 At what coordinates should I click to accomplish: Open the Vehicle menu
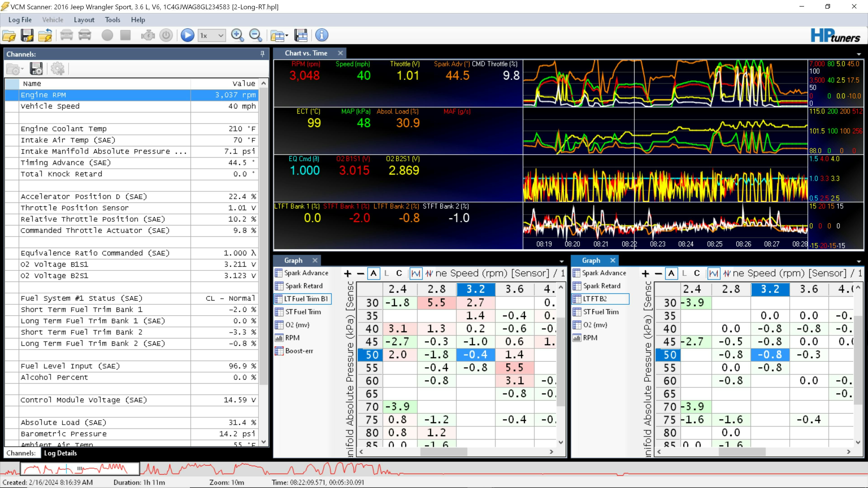pyautogui.click(x=53, y=19)
